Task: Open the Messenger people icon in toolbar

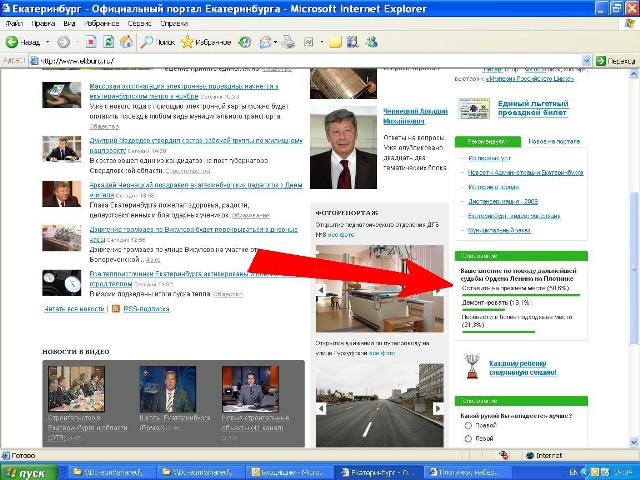Action: pos(371,42)
